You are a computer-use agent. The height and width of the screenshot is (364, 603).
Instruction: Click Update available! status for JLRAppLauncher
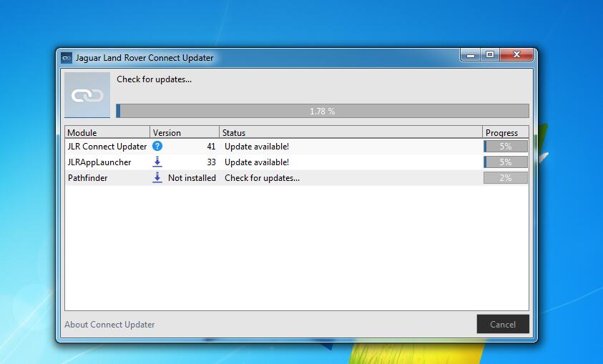click(257, 162)
